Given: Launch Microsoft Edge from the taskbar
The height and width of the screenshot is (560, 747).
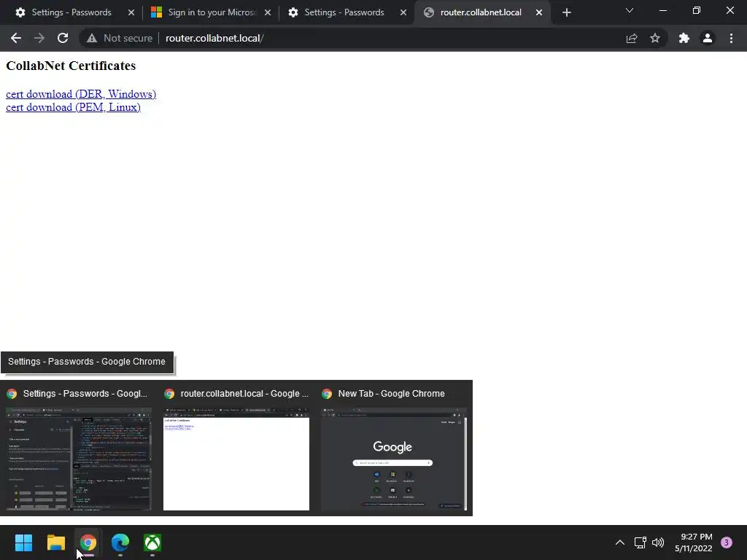Looking at the screenshot, I should [x=120, y=542].
